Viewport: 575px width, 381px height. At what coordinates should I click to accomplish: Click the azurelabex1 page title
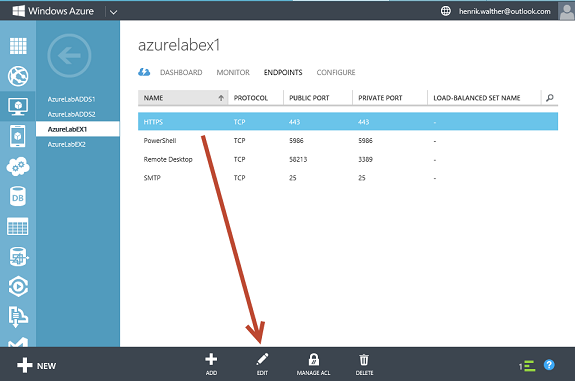179,45
